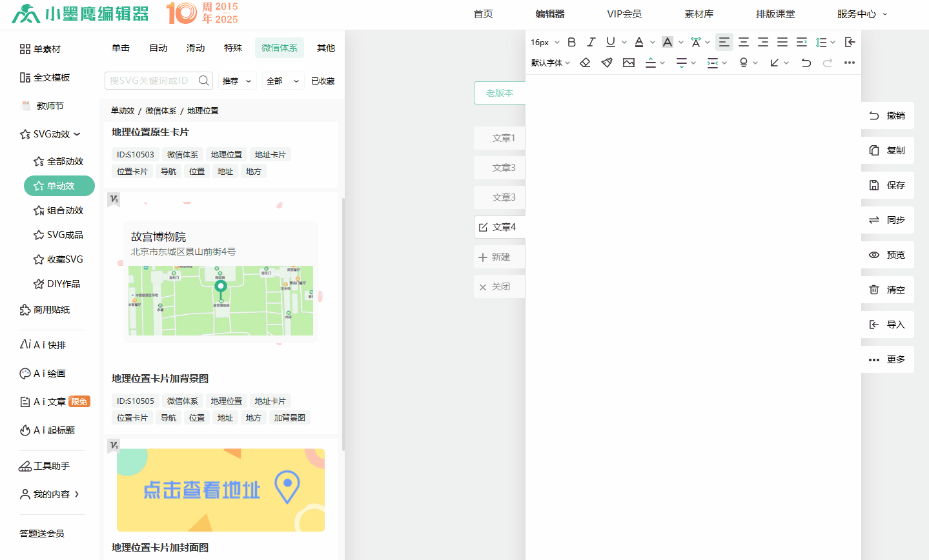Select the 单动效 item in the sidebar
Image resolution: width=929 pixels, height=560 pixels.
pyautogui.click(x=59, y=185)
